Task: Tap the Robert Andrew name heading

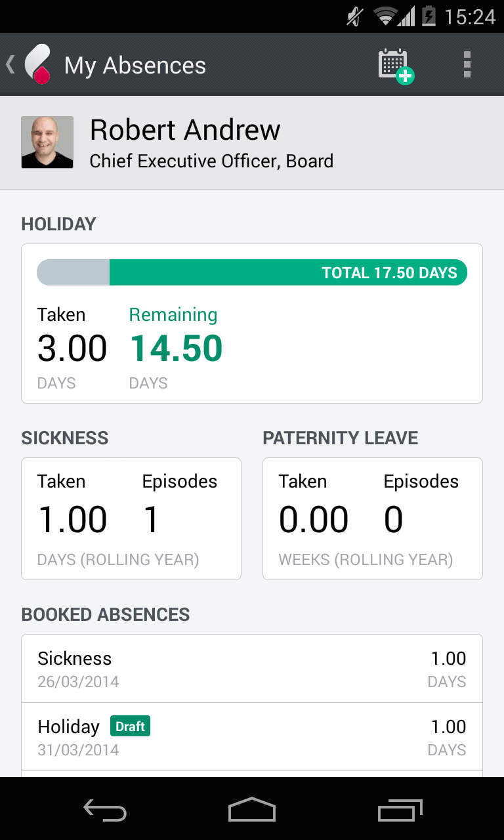Action: click(x=185, y=130)
